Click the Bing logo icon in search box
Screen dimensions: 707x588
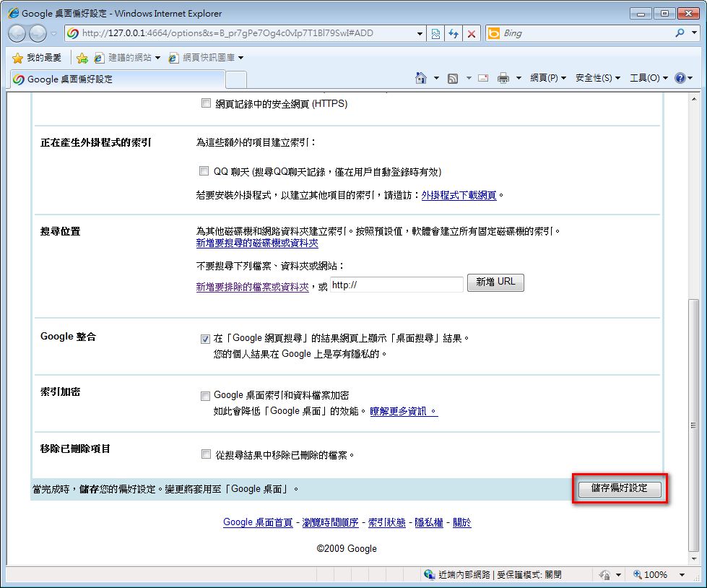pyautogui.click(x=494, y=33)
